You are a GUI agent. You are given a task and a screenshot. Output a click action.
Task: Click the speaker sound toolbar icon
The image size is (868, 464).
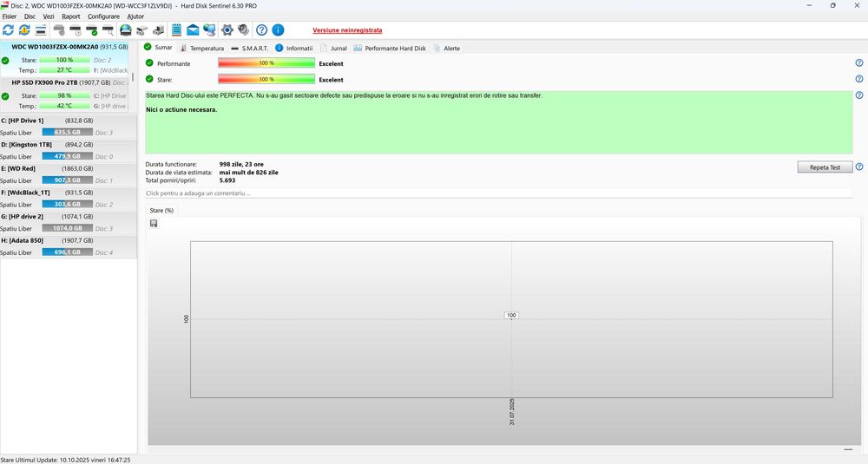point(244,29)
